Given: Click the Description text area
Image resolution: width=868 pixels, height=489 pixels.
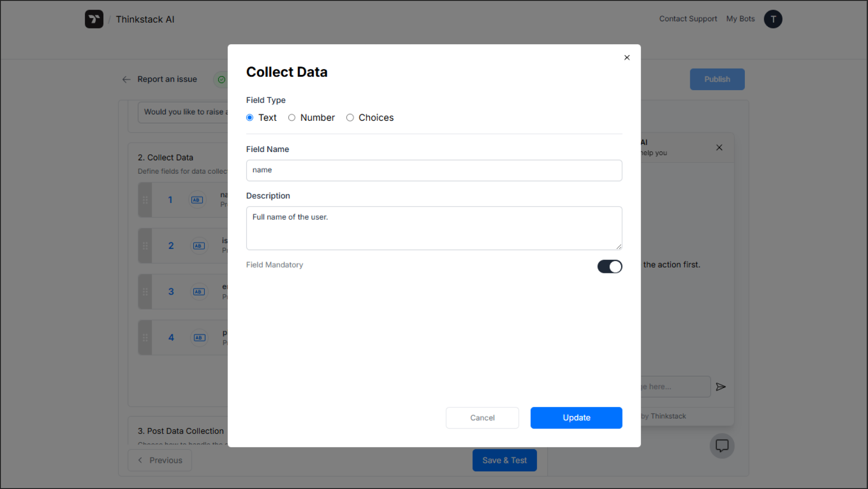Looking at the screenshot, I should [434, 228].
